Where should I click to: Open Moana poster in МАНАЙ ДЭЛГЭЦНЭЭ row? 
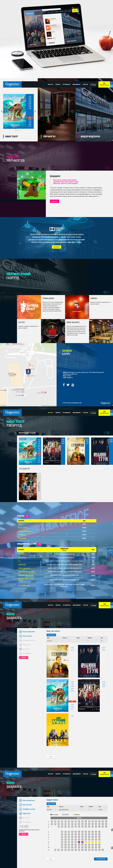(x=28, y=451)
